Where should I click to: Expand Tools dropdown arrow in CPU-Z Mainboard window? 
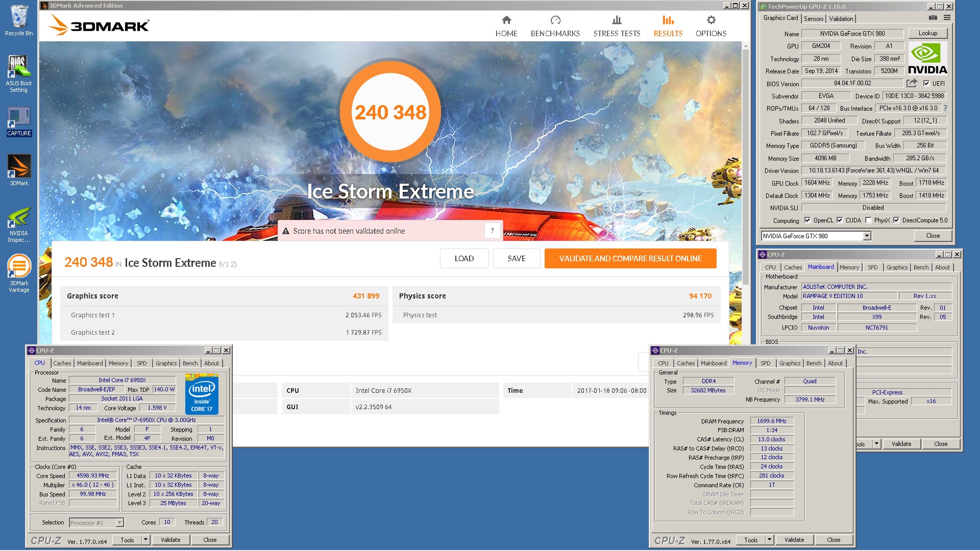click(876, 444)
